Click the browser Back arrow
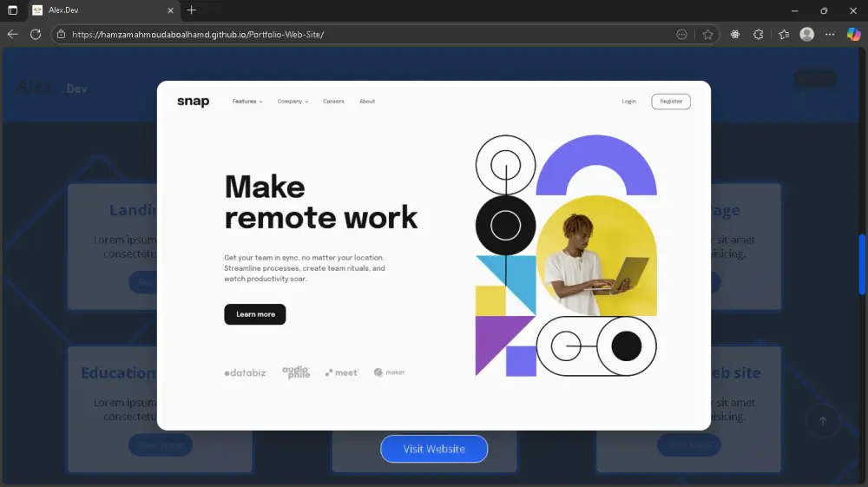Image resolution: width=868 pixels, height=487 pixels. 12,35
